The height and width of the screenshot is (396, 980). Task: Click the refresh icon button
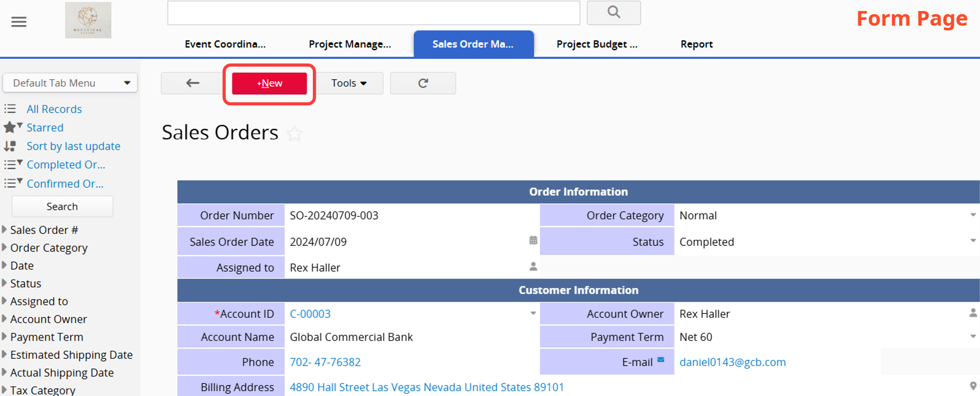pyautogui.click(x=423, y=83)
